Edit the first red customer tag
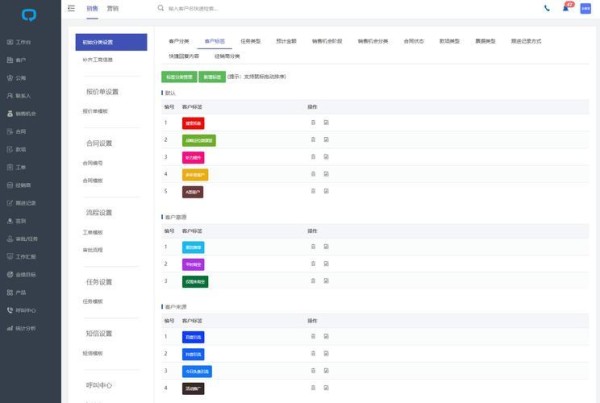Screen dimensions: 600x403 click(326, 122)
